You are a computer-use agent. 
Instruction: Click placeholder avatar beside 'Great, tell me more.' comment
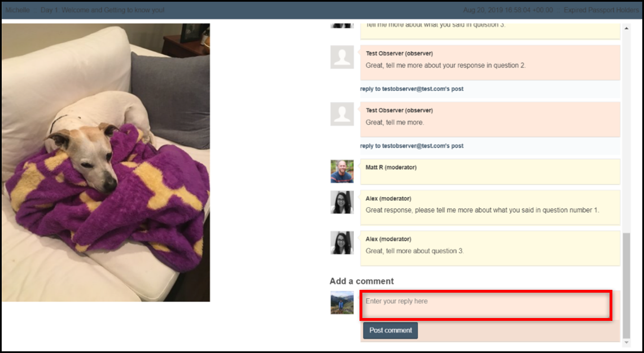pyautogui.click(x=342, y=114)
